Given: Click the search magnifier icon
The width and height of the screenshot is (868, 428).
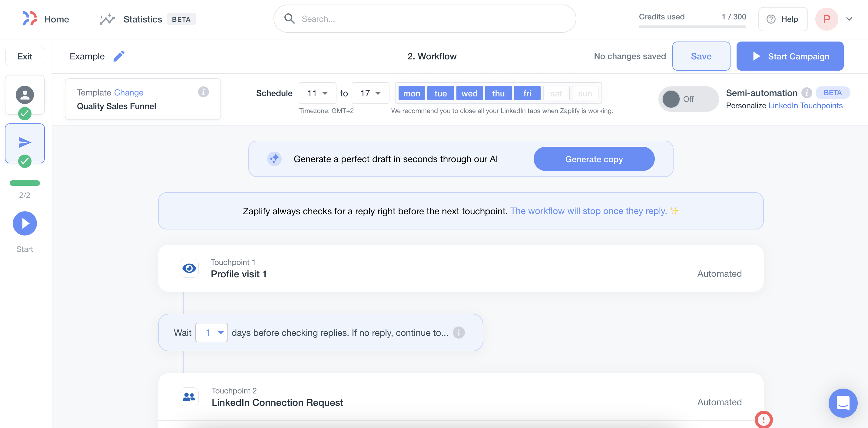Looking at the screenshot, I should pyautogui.click(x=290, y=19).
